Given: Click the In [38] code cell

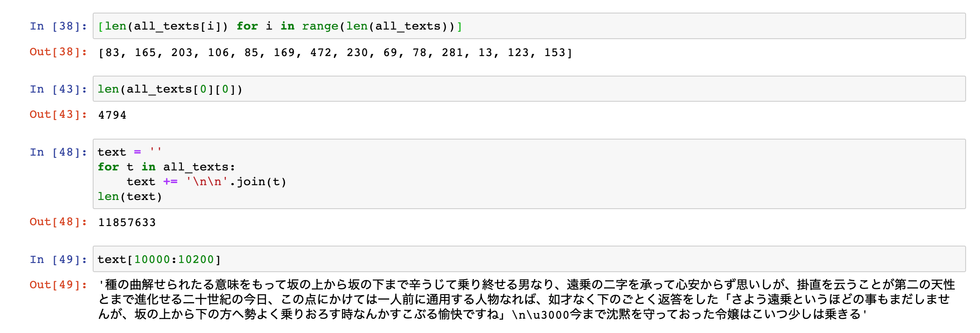Looking at the screenshot, I should pyautogui.click(x=529, y=26).
